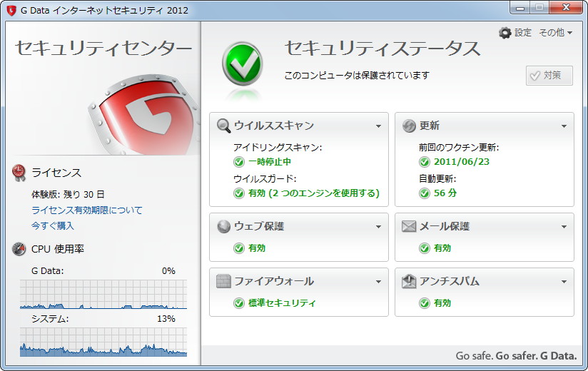Click the spam mail icon beside アンチスパム
Screen dimensions: 588x371
pos(409,281)
